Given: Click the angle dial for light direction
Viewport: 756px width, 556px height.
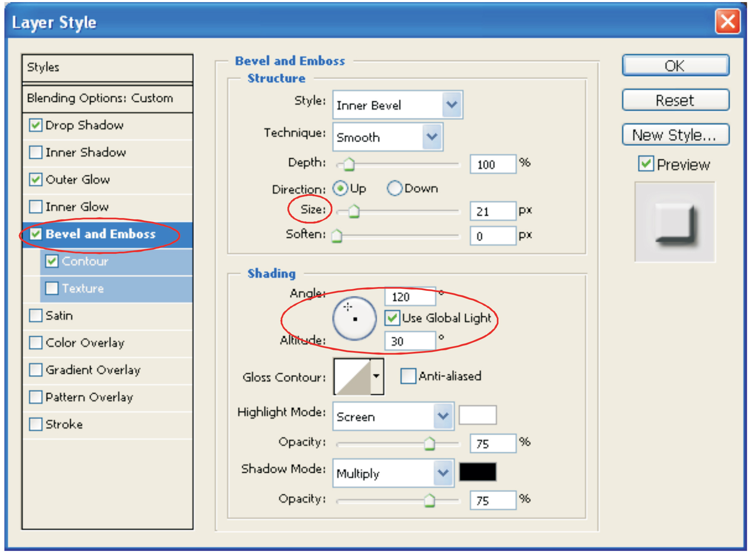Looking at the screenshot, I should coord(354,319).
